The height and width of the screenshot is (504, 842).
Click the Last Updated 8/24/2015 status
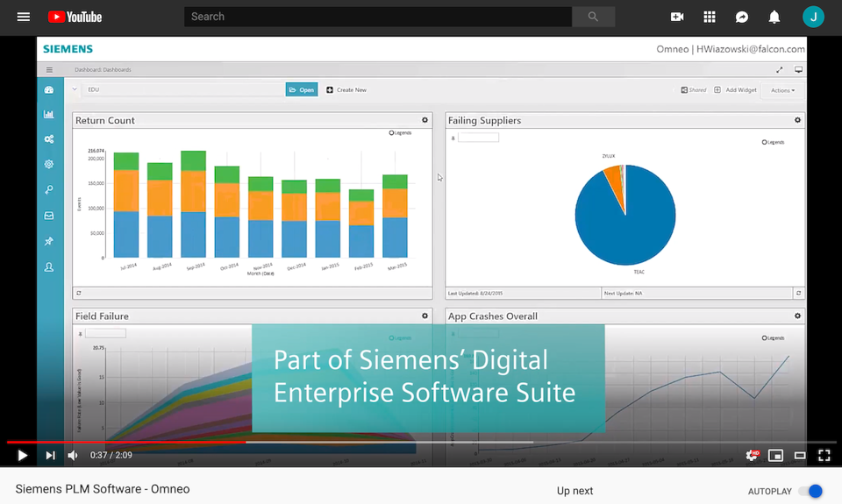click(x=475, y=293)
